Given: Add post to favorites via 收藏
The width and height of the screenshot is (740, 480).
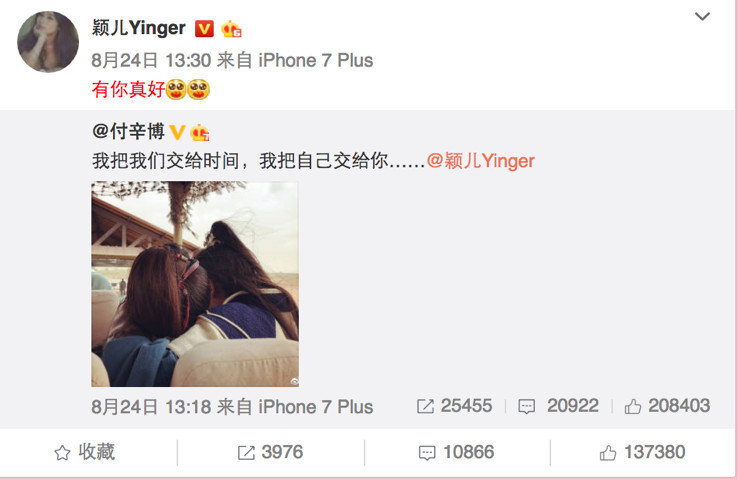Looking at the screenshot, I should (x=84, y=452).
